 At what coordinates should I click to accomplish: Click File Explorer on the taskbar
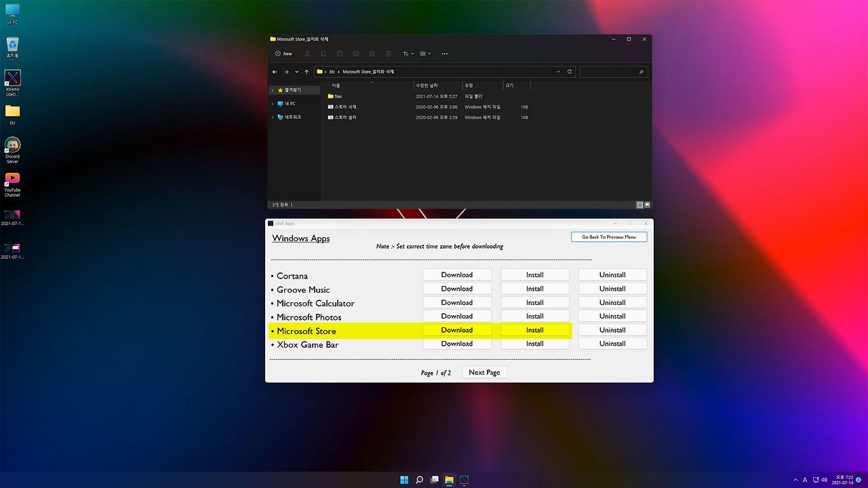[x=449, y=480]
